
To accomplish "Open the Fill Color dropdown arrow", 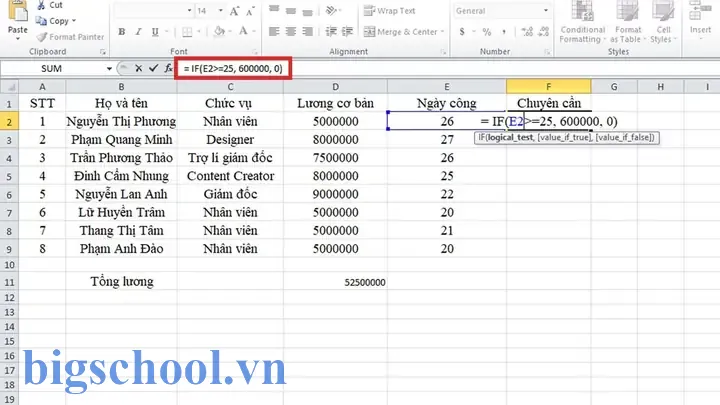I will click(x=229, y=32).
